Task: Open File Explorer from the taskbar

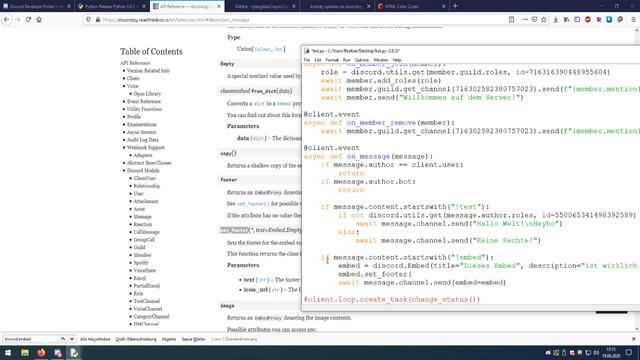Action: (25, 353)
